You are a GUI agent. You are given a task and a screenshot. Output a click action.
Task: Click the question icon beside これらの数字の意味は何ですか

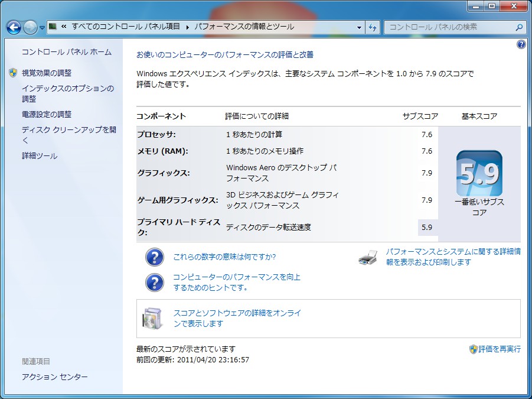point(154,257)
